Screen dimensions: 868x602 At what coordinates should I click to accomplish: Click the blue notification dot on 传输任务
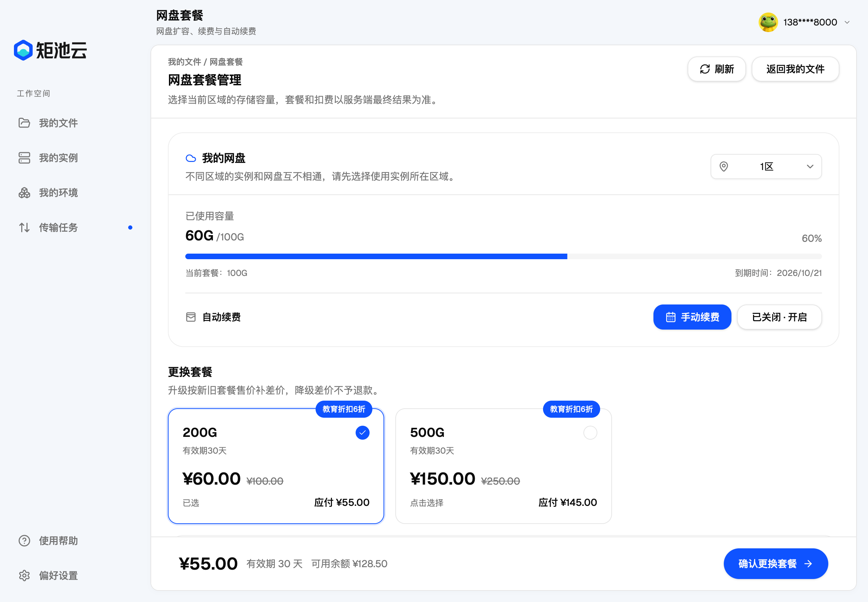(x=130, y=227)
